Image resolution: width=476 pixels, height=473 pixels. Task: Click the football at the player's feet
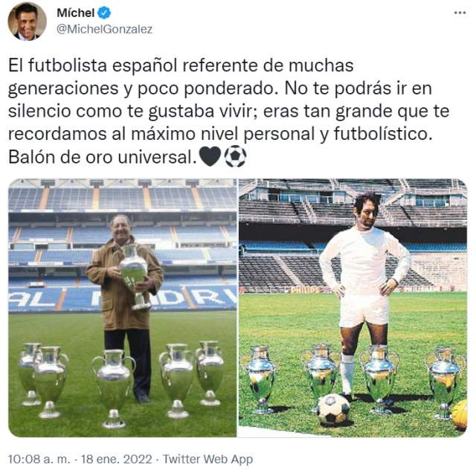333,409
